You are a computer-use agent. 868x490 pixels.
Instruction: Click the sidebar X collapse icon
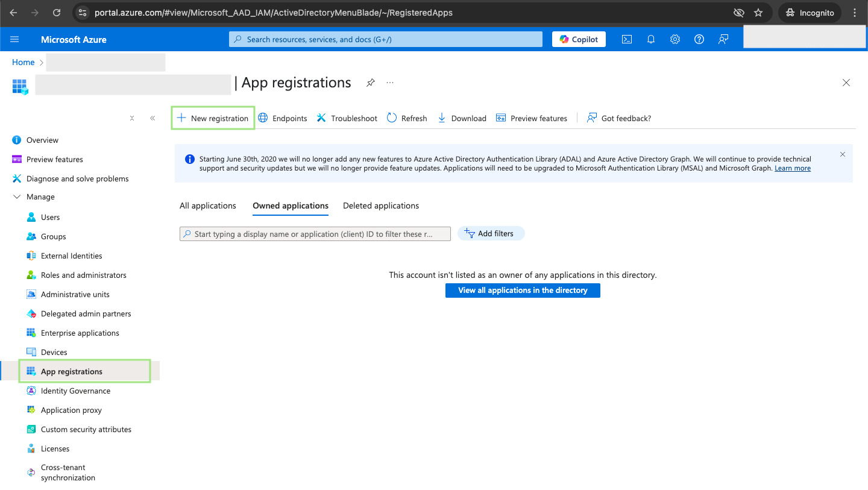pos(132,118)
